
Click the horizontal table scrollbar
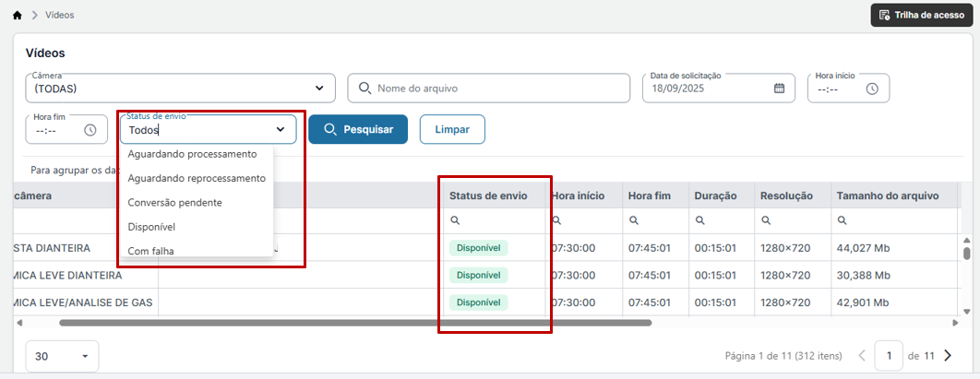coord(355,323)
